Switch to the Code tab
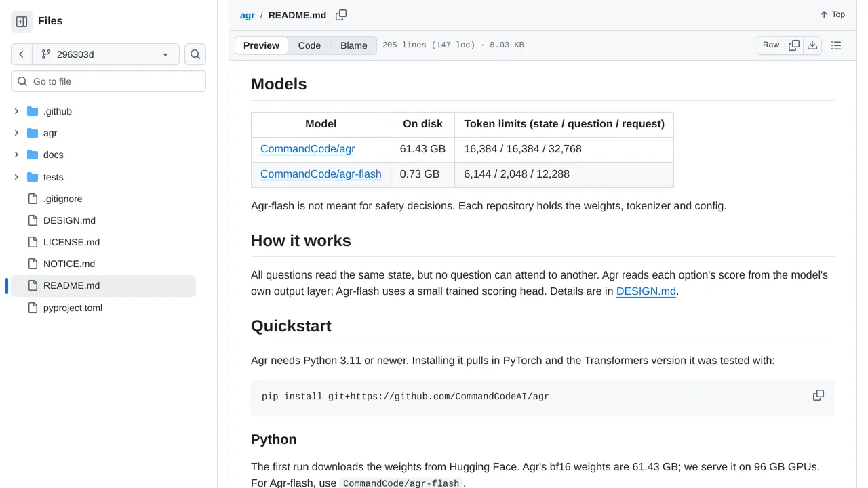 click(x=309, y=45)
